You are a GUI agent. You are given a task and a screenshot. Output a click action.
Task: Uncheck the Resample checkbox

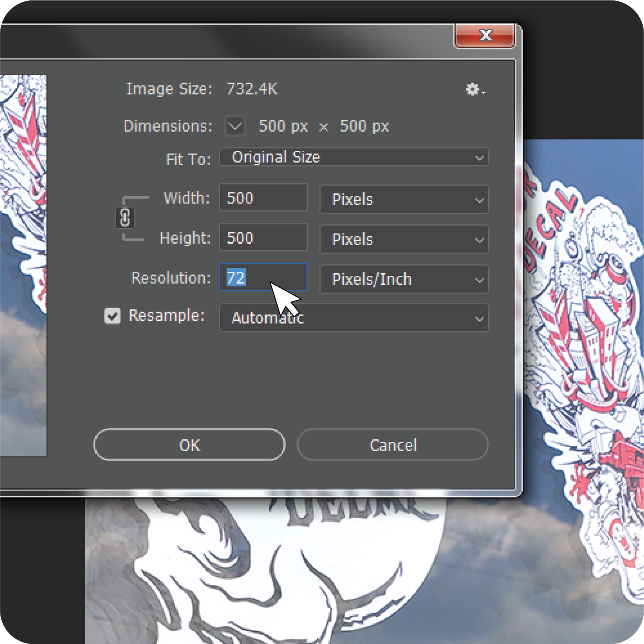[x=113, y=316]
